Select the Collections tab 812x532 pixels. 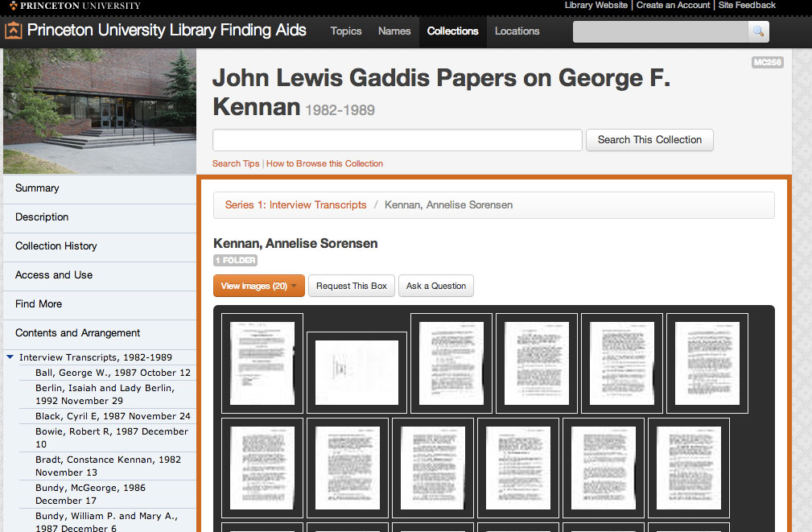coord(452,31)
